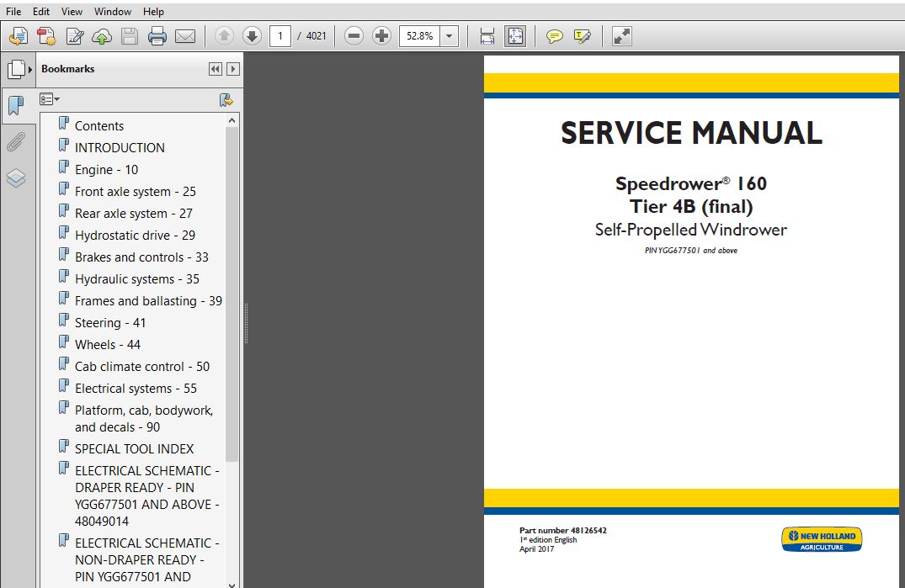Open Hydrostatic drive - 29 bookmark

pyautogui.click(x=135, y=236)
